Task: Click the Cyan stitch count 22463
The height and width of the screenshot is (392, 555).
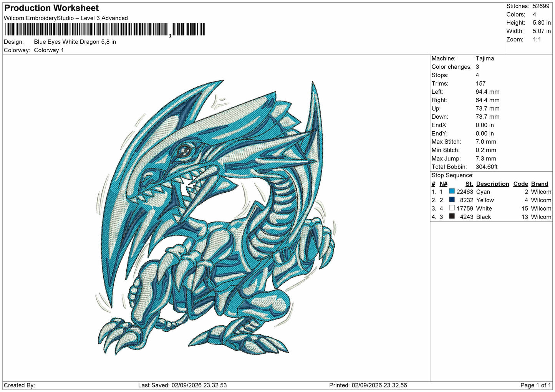Action: (x=465, y=192)
